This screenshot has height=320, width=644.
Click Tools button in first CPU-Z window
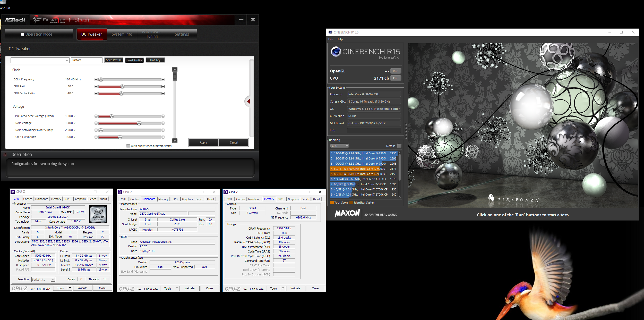pyautogui.click(x=61, y=288)
